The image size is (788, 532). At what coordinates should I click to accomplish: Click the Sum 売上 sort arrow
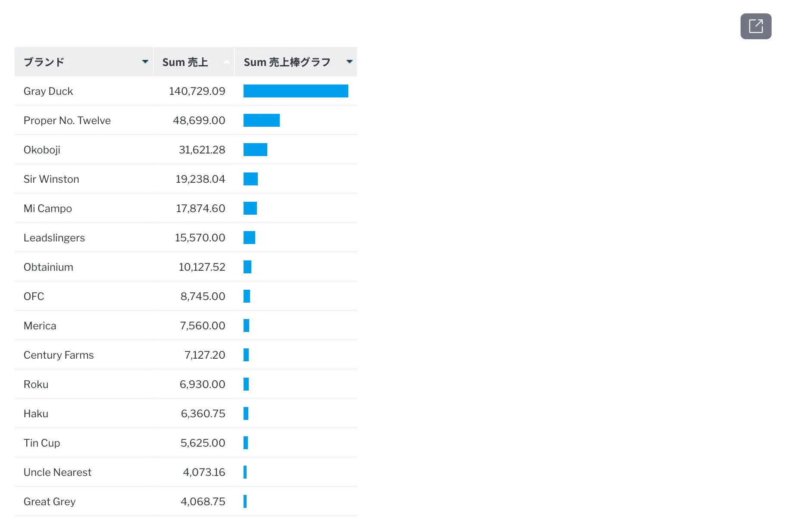226,62
